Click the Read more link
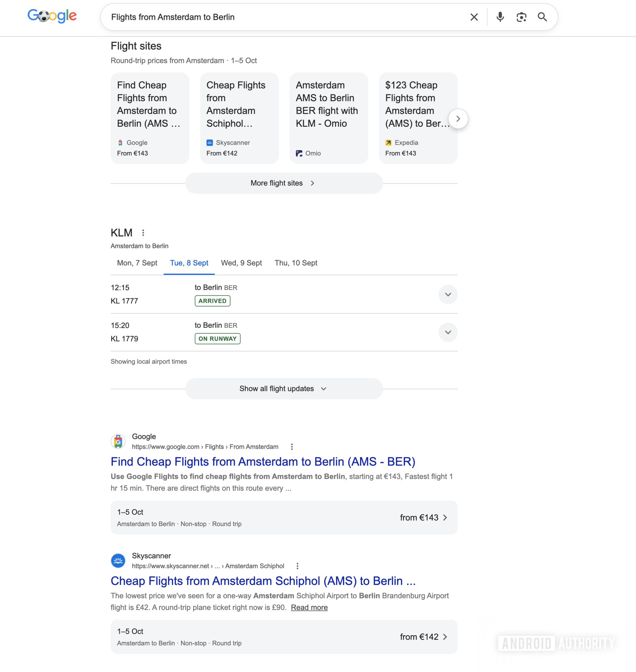The width and height of the screenshot is (636, 672). (x=309, y=607)
